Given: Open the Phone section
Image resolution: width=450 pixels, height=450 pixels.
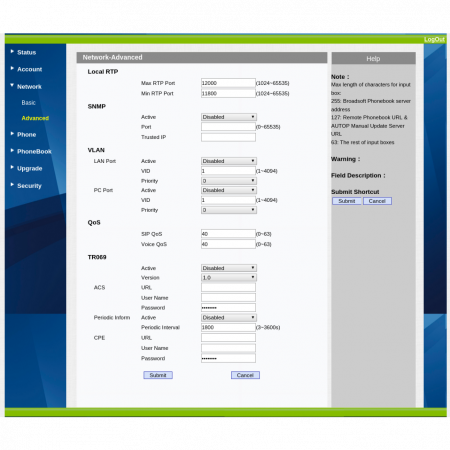Looking at the screenshot, I should (x=26, y=135).
